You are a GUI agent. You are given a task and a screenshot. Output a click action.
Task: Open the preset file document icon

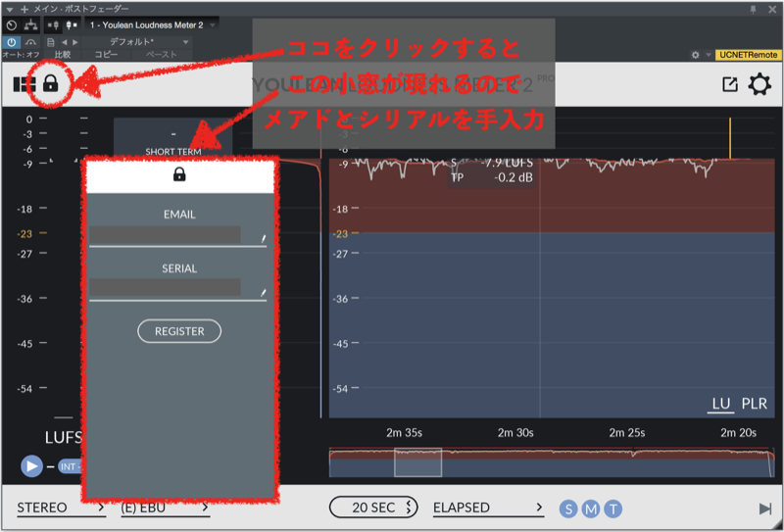point(51,42)
